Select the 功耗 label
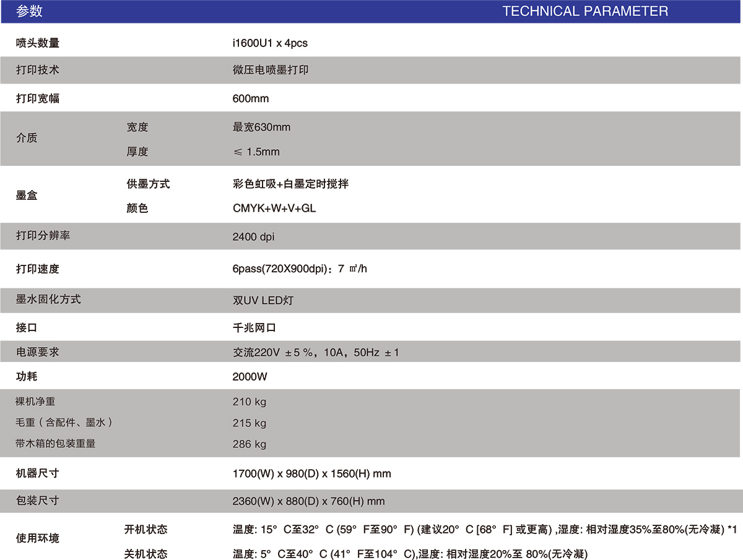Screen dimensions: 743x560 [27, 376]
